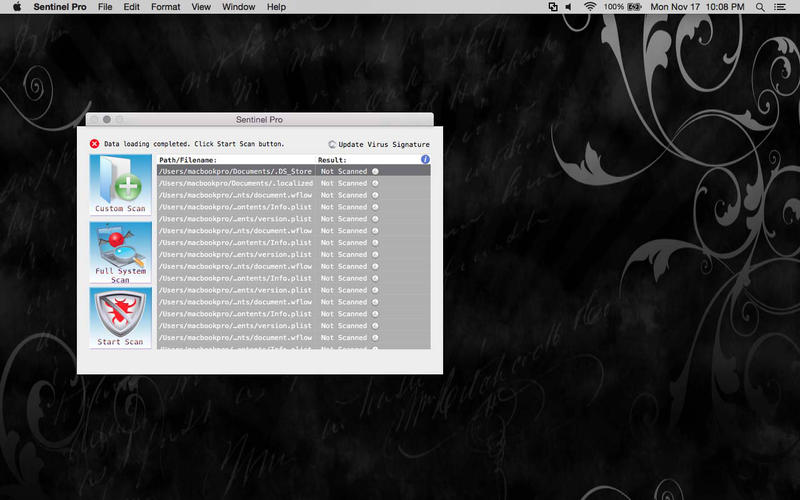Click Not Scanned in the .localized row
800x500 pixels.
(x=344, y=183)
